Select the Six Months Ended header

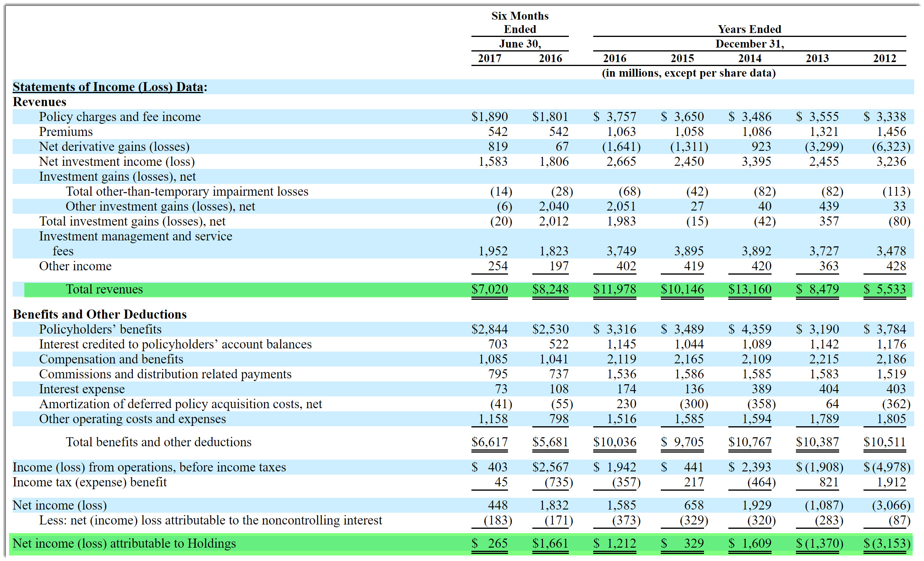point(520,22)
